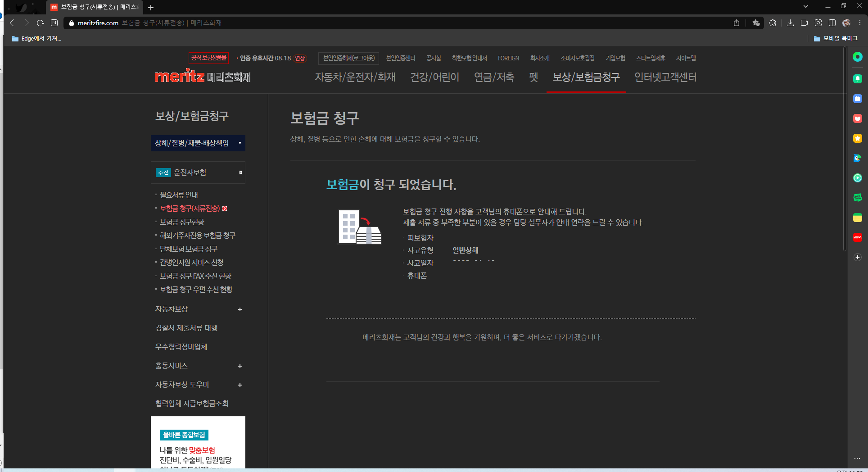
Task: Click 본인인증해제(로그아웃) button
Action: 349,58
